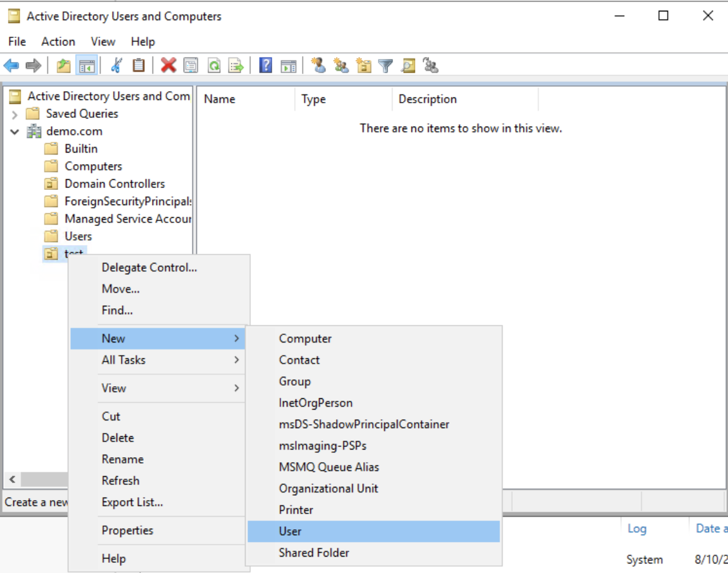Create a new Shared Folder object
The height and width of the screenshot is (573, 728).
click(x=373, y=553)
